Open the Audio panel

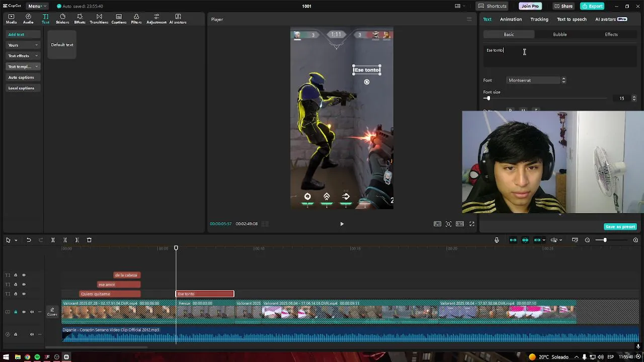pyautogui.click(x=28, y=19)
